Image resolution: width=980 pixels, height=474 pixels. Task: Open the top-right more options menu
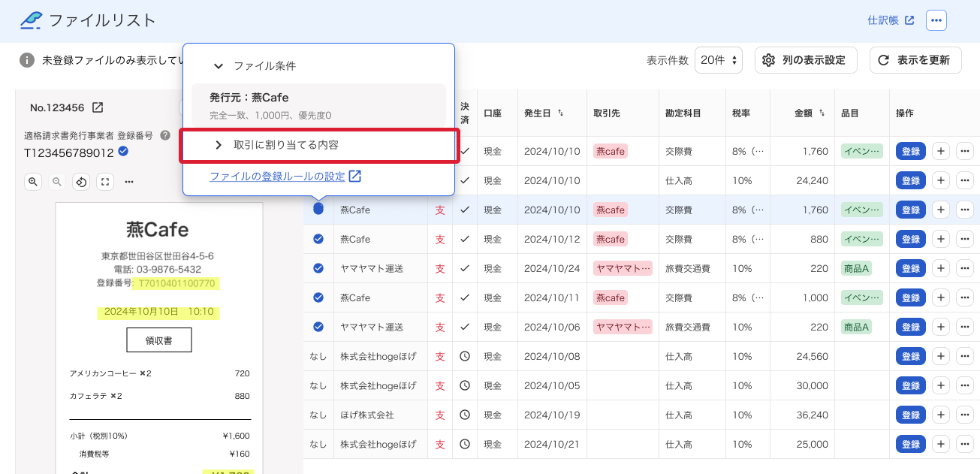[x=936, y=20]
